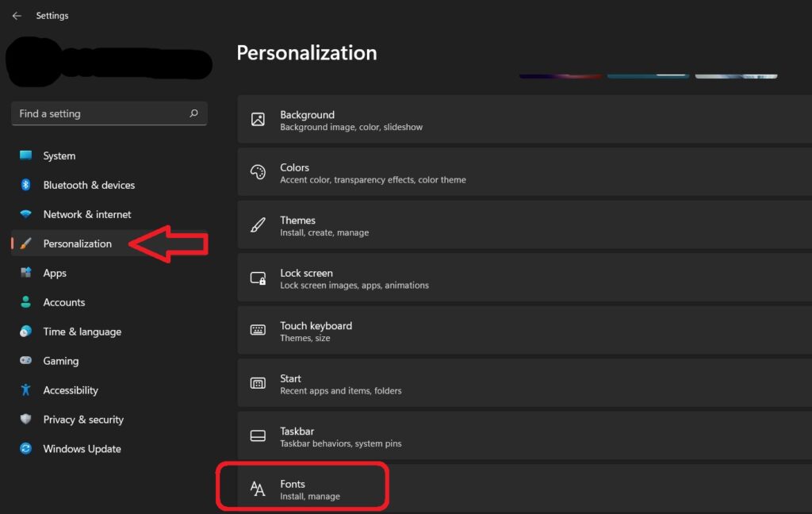
Task: Click the Background image icon
Action: [x=257, y=118]
